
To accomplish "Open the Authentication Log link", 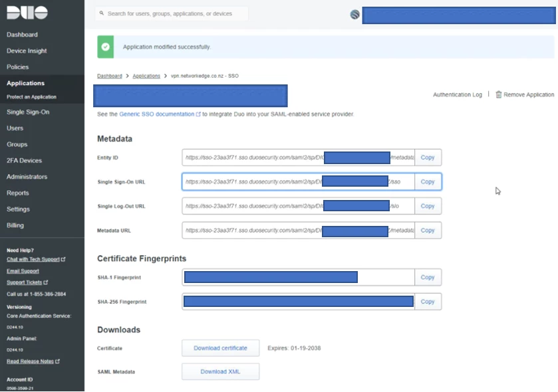I will tap(458, 94).
